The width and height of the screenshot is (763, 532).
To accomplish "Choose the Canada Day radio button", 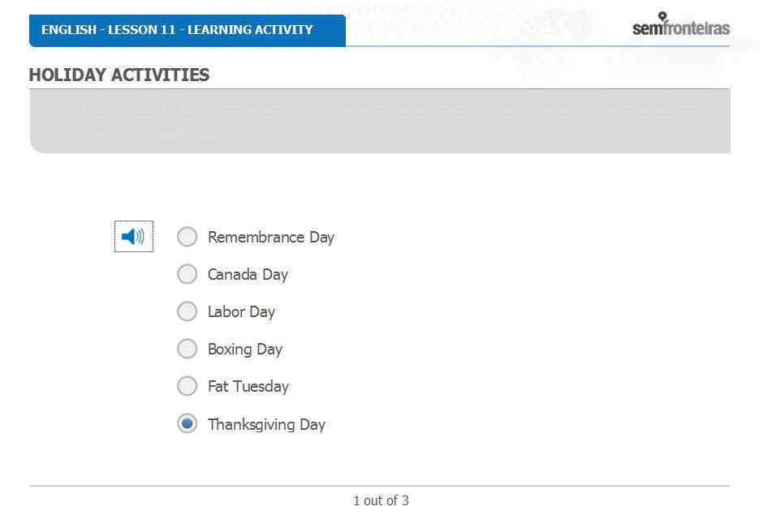I will coord(188,274).
